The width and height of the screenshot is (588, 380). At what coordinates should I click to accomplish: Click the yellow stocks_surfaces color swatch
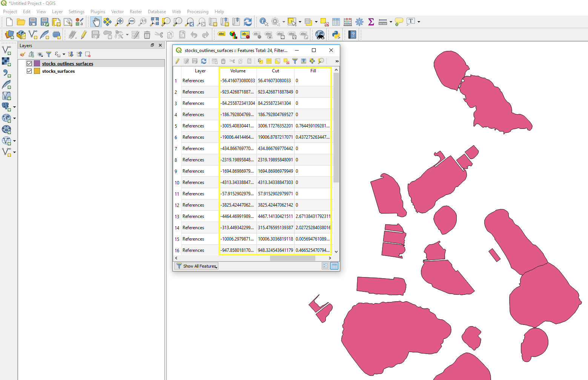pyautogui.click(x=37, y=71)
